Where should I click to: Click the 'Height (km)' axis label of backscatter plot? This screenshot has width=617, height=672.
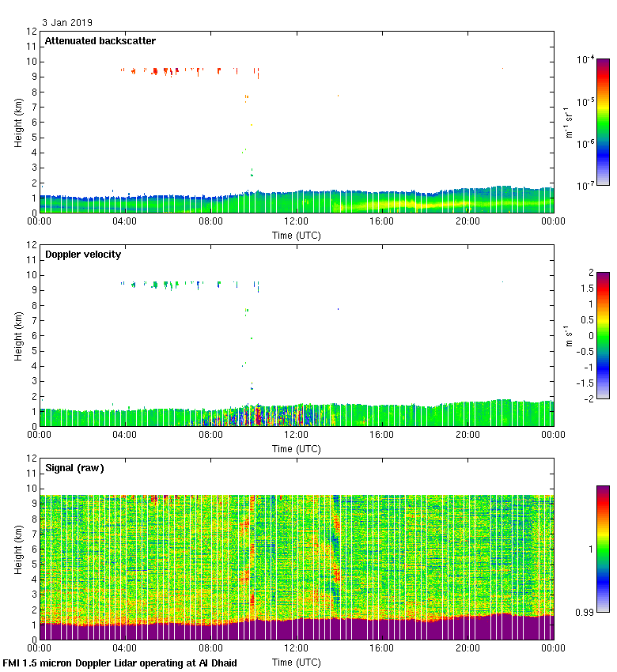(x=18, y=122)
